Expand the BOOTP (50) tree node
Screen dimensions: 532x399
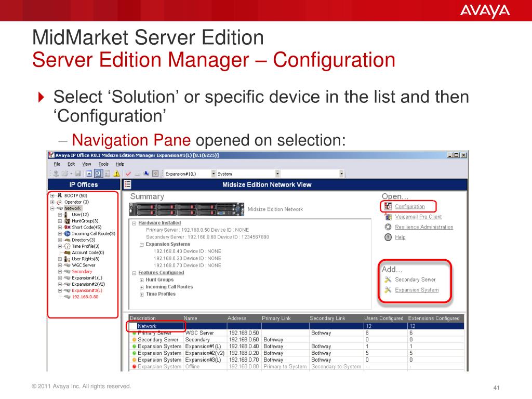52,195
